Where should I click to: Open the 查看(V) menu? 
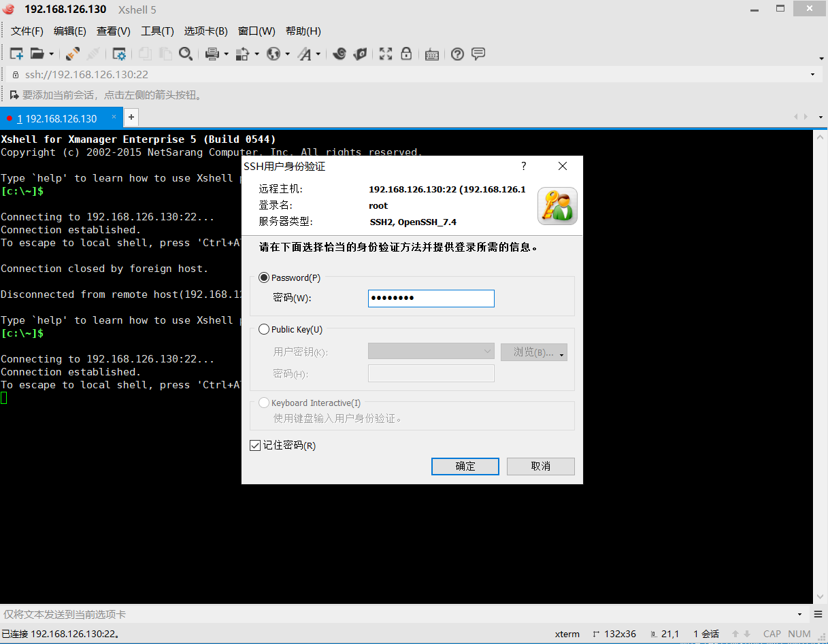114,31
